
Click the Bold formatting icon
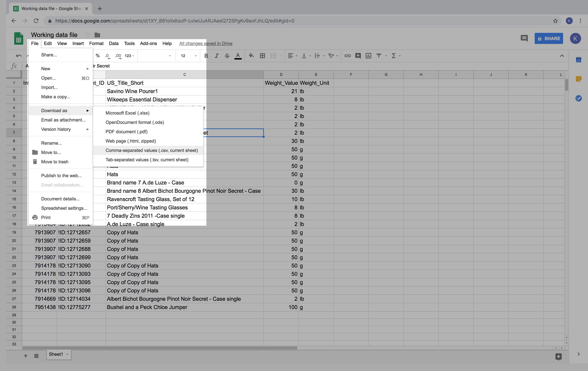tap(206, 56)
